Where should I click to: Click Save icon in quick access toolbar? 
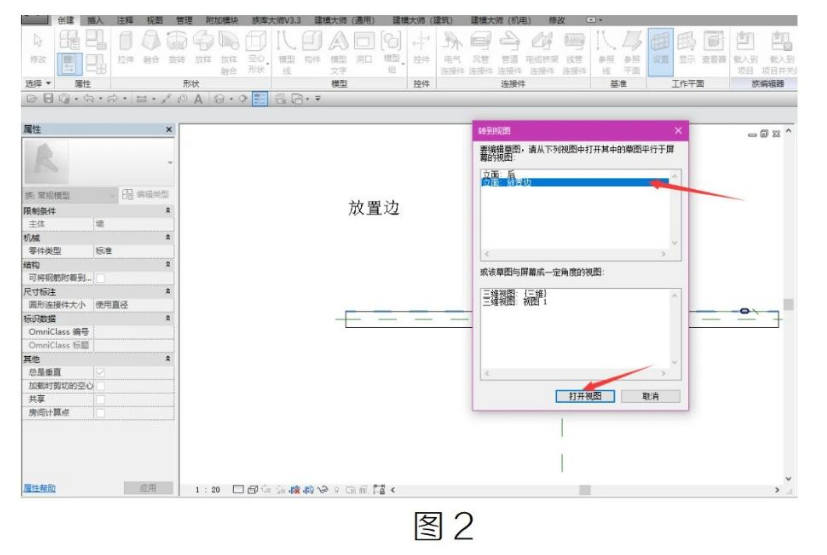pyautogui.click(x=48, y=99)
